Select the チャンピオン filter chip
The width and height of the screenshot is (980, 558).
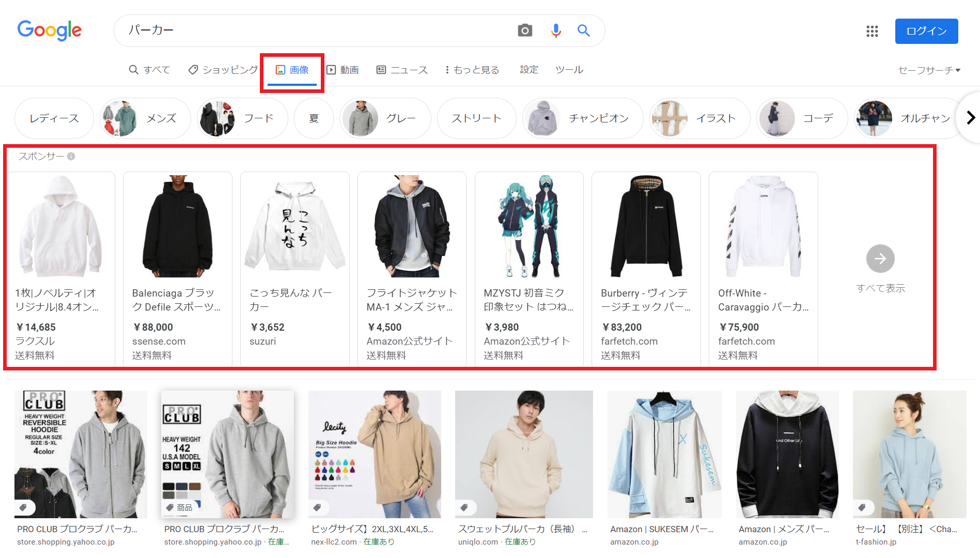tap(583, 118)
